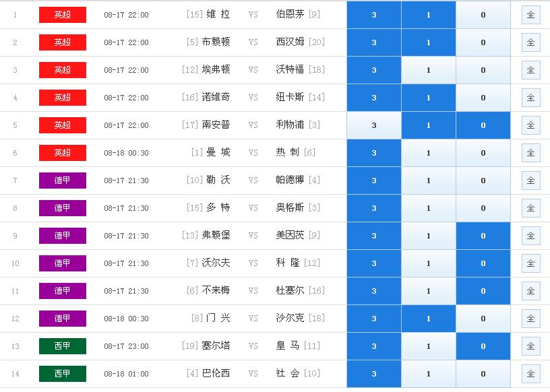Select all outcomes for 维拉 vs 伯恩茅
The height and width of the screenshot is (392, 550).
pyautogui.click(x=530, y=15)
